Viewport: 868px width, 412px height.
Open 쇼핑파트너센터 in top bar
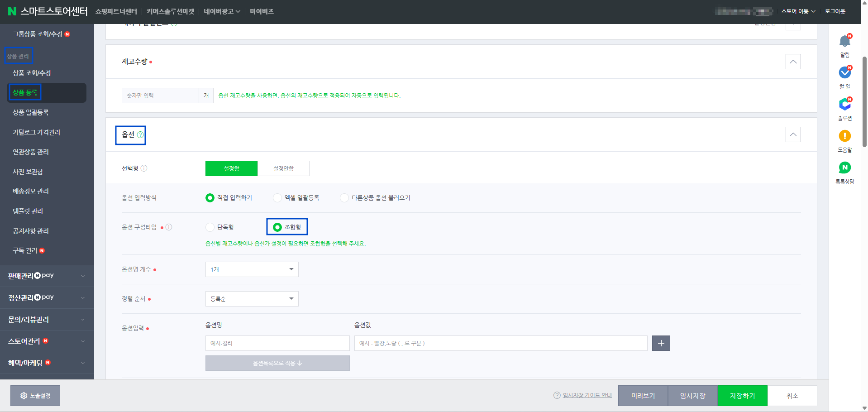click(116, 11)
